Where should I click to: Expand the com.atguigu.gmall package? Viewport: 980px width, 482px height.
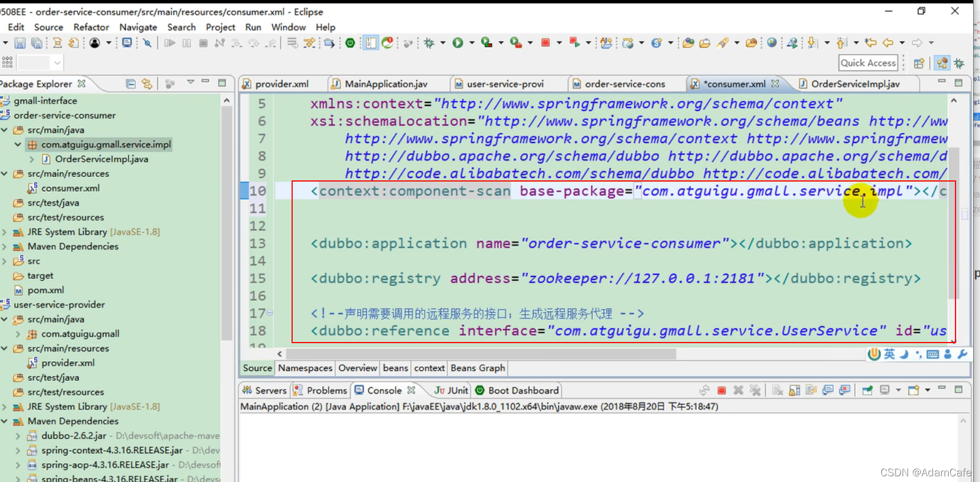tap(18, 334)
